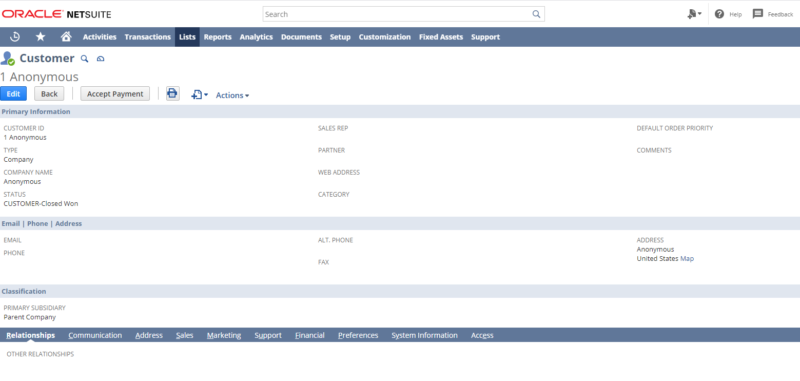The image size is (800, 381).
Task: Click the search magnifier icon in search box
Action: (x=536, y=14)
